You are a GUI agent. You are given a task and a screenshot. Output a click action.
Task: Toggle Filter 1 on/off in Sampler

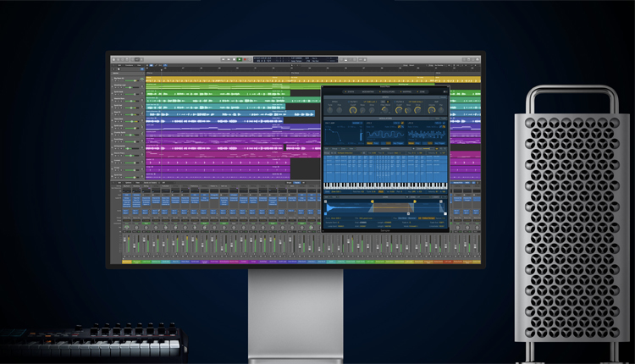349,102
